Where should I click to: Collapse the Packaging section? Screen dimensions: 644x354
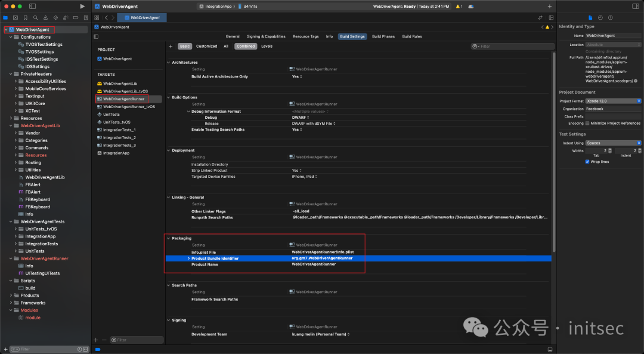(168, 238)
